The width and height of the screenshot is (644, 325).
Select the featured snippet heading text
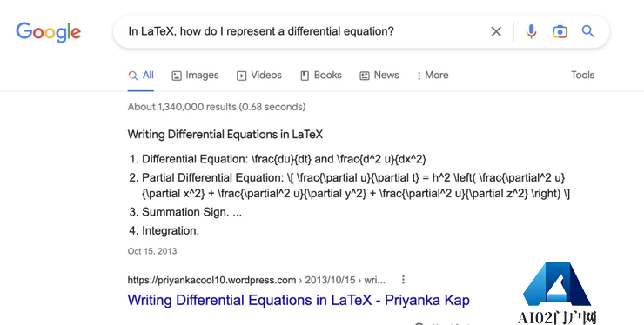tap(225, 134)
